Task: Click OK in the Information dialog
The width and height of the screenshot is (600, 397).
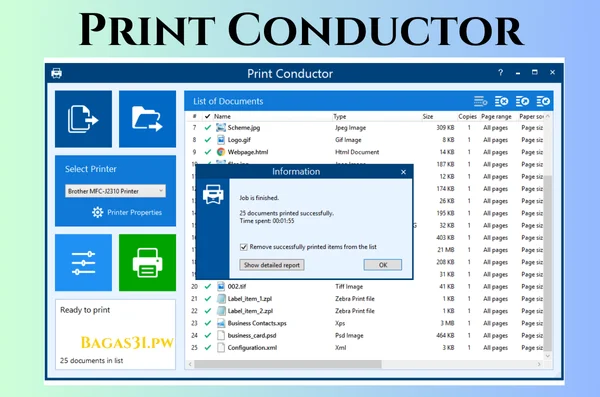Action: point(383,265)
